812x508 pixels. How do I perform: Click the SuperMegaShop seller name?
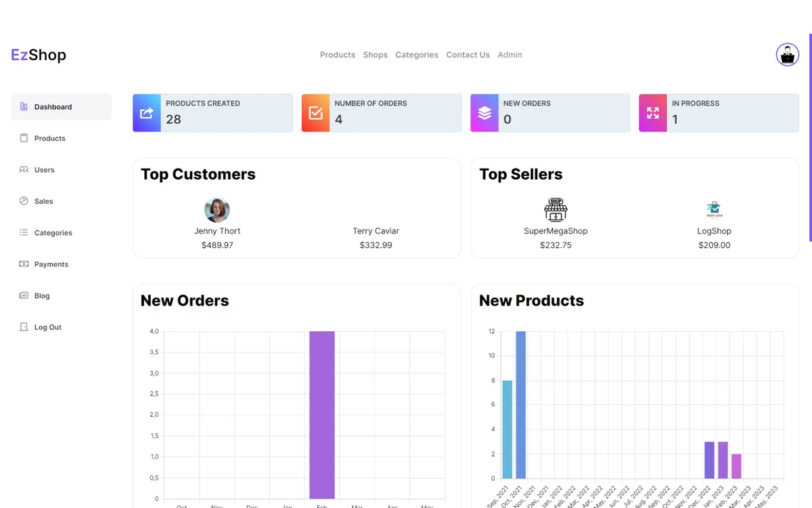556,231
